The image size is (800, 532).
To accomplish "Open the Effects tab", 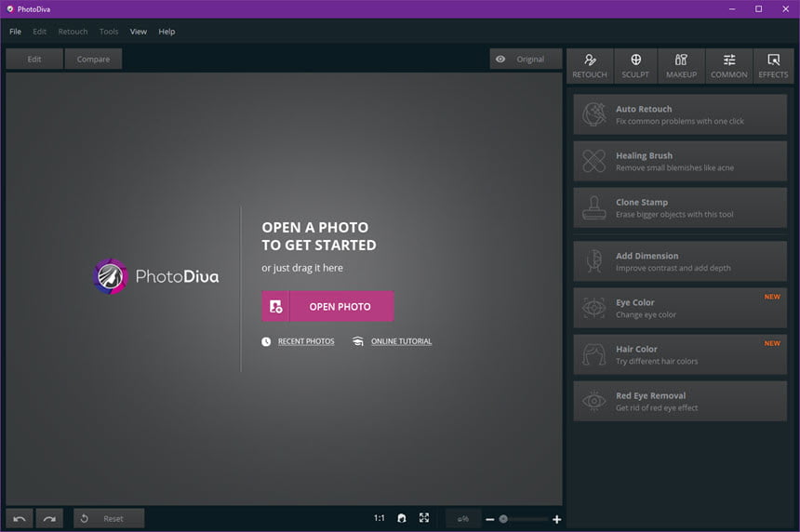I will point(773,66).
